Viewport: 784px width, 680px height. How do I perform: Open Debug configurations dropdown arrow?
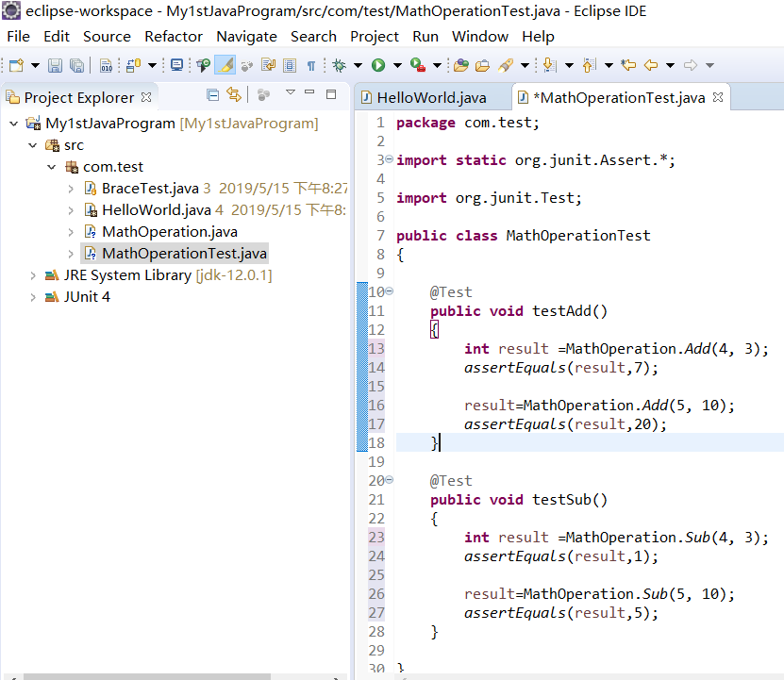click(x=358, y=65)
